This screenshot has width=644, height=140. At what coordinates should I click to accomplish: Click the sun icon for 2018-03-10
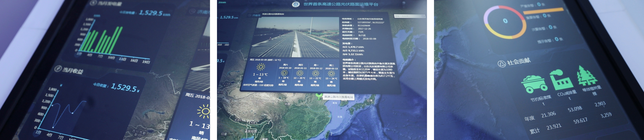coord(284,73)
